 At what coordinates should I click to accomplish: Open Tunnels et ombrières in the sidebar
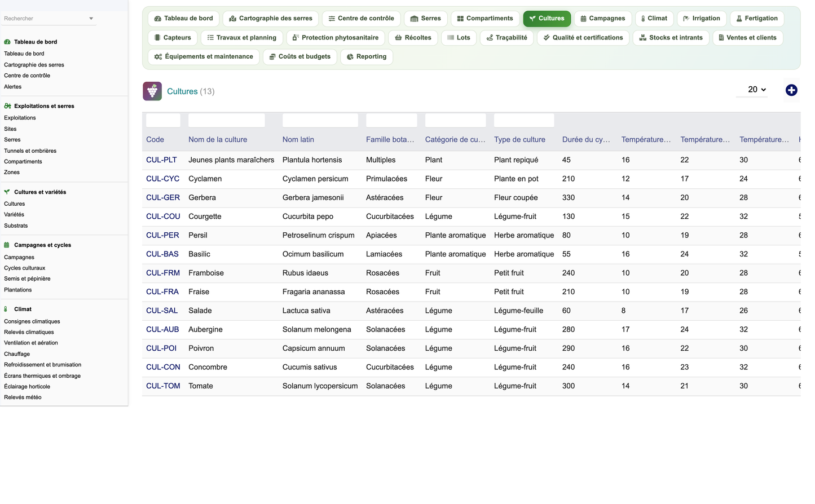(30, 151)
